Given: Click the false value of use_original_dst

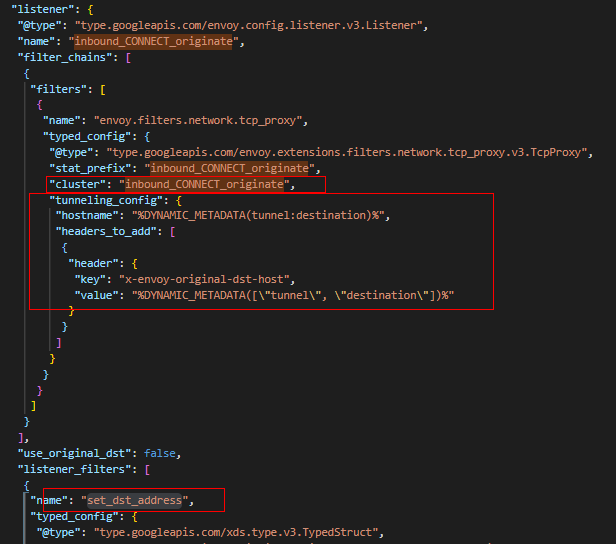Looking at the screenshot, I should [160, 453].
